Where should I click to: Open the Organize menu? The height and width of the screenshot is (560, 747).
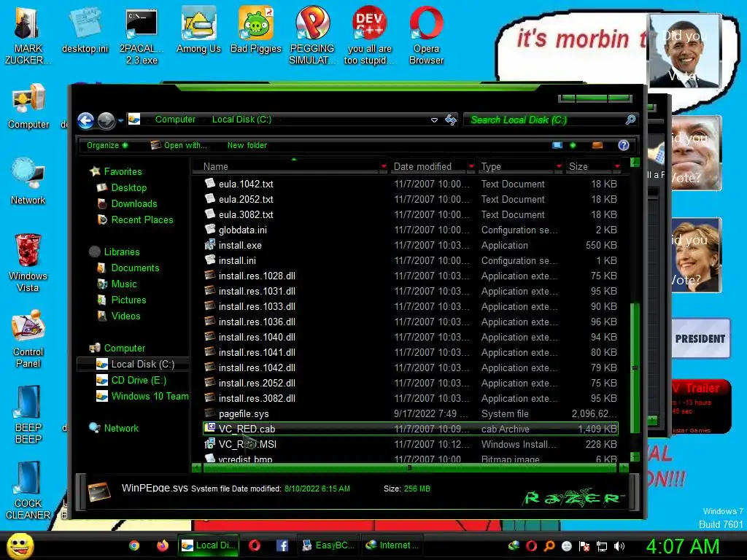pyautogui.click(x=107, y=145)
